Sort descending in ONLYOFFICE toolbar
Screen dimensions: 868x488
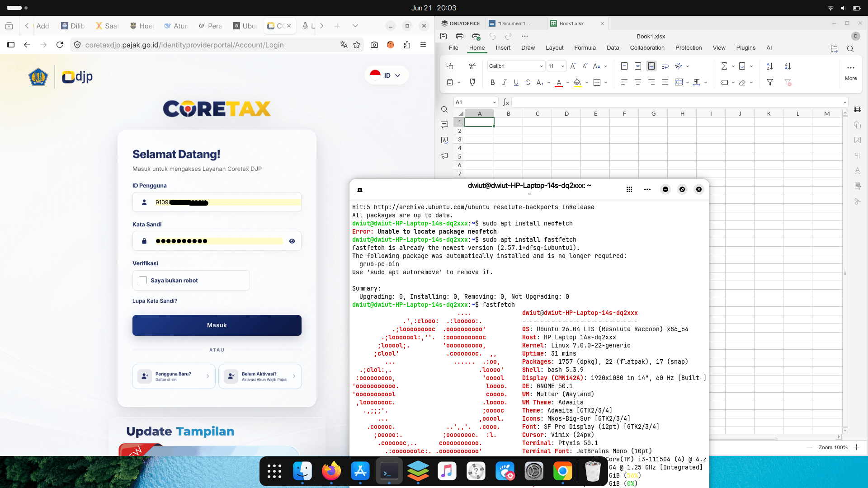788,66
